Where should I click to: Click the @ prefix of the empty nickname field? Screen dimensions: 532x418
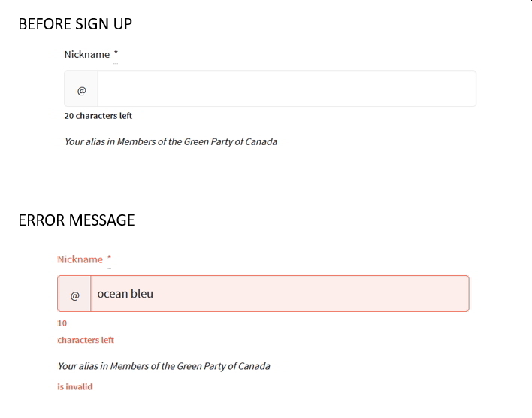tap(81, 89)
